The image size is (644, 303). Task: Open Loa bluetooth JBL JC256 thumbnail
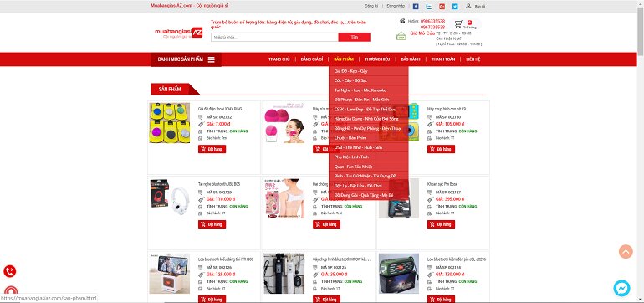click(399, 274)
